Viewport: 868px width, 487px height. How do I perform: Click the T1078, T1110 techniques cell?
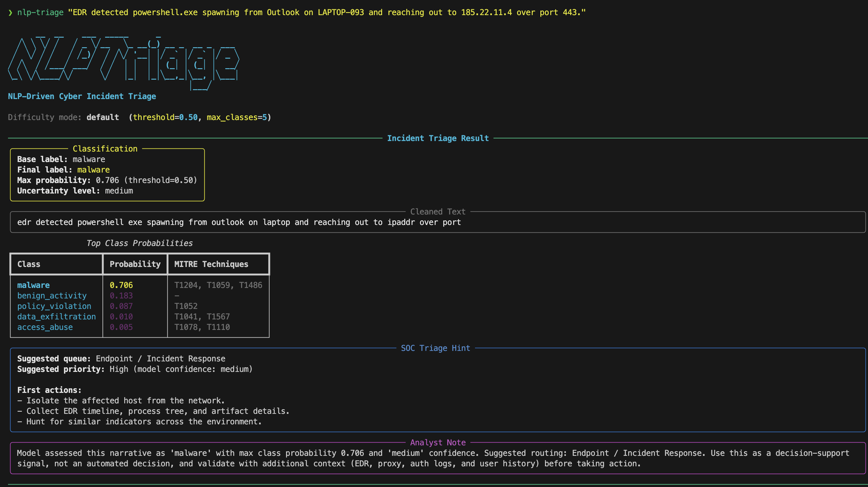[202, 327]
